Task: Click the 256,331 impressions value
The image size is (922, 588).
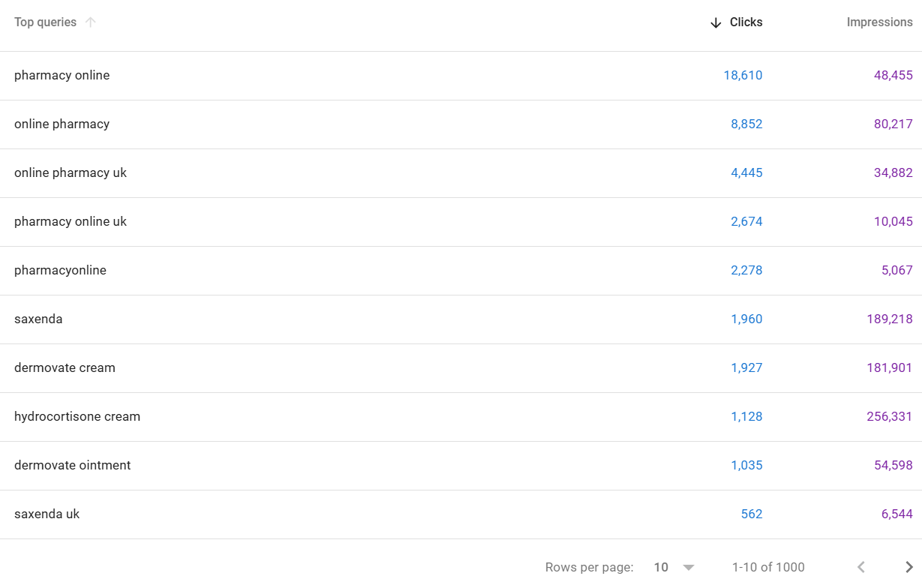Action: [890, 416]
